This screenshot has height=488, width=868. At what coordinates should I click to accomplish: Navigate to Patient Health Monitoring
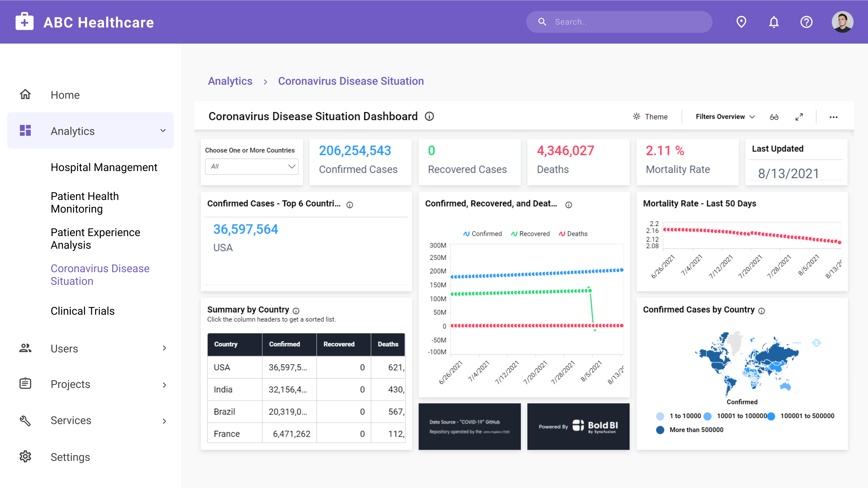85,202
